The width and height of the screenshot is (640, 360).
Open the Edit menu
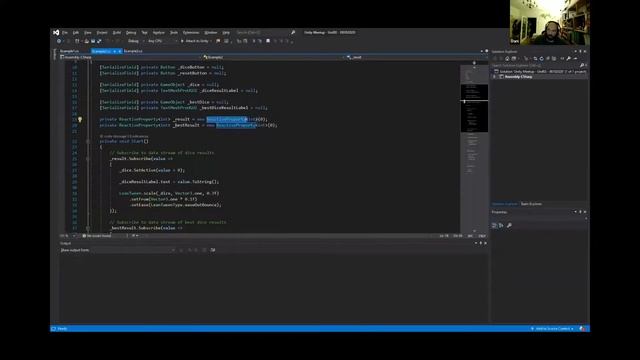tap(76, 33)
